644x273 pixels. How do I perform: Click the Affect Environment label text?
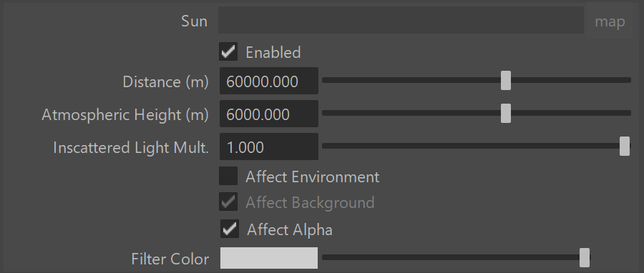pyautogui.click(x=313, y=177)
